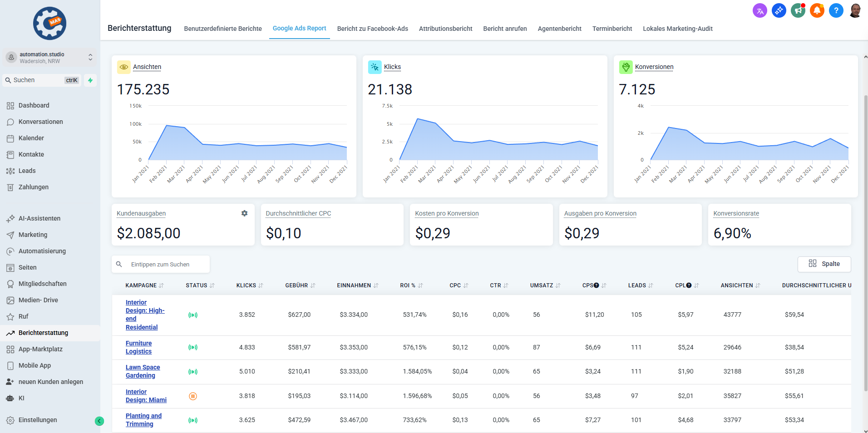868x433 pixels.
Task: Open the help question mark icon
Action: click(836, 10)
